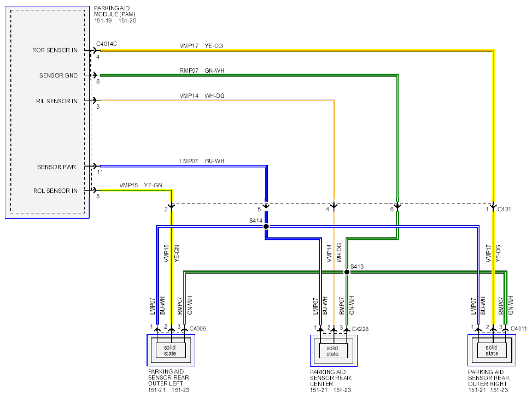
Task: Select connector label "C431"
Action: 504,209
